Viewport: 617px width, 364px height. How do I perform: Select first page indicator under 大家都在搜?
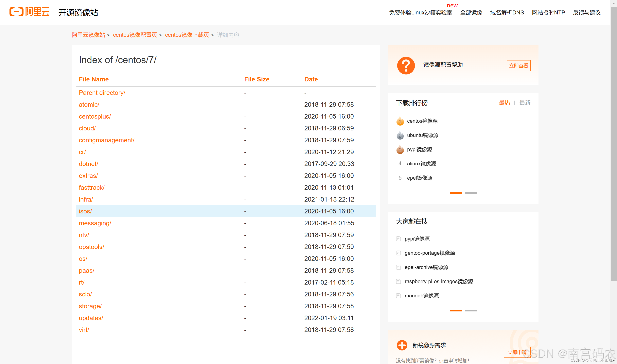[455, 310]
